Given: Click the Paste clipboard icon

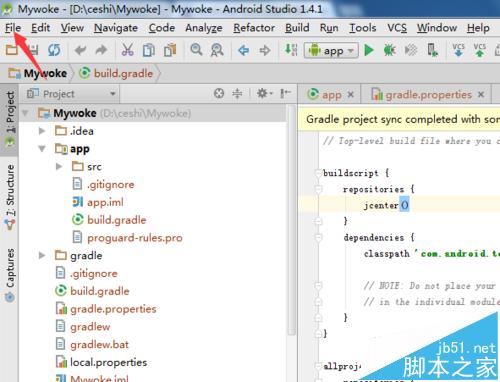Looking at the screenshot, I should pyautogui.click(x=170, y=50).
